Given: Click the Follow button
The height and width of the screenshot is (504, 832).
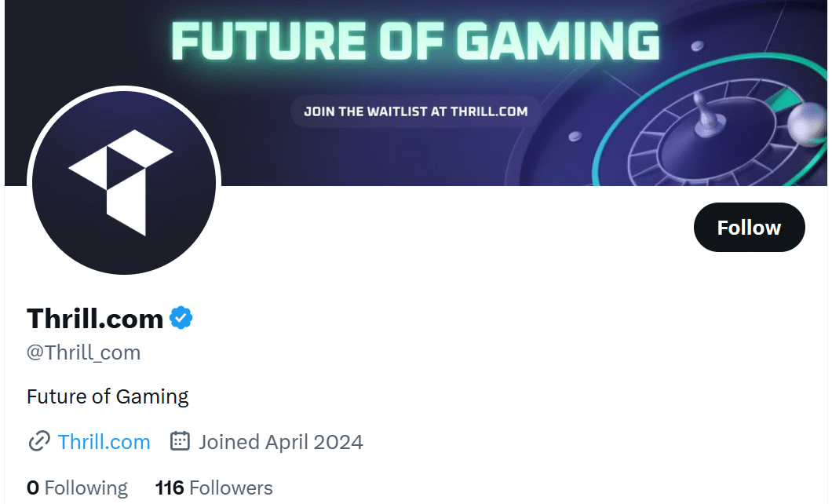Looking at the screenshot, I should click(748, 227).
